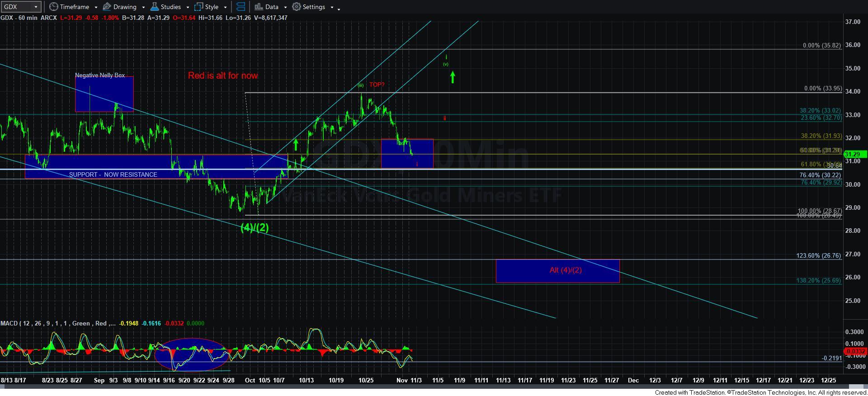The image size is (868, 396).
Task: Click the 'GDX - 60 min ARCX' chart title
Action: pyautogui.click(x=28, y=18)
